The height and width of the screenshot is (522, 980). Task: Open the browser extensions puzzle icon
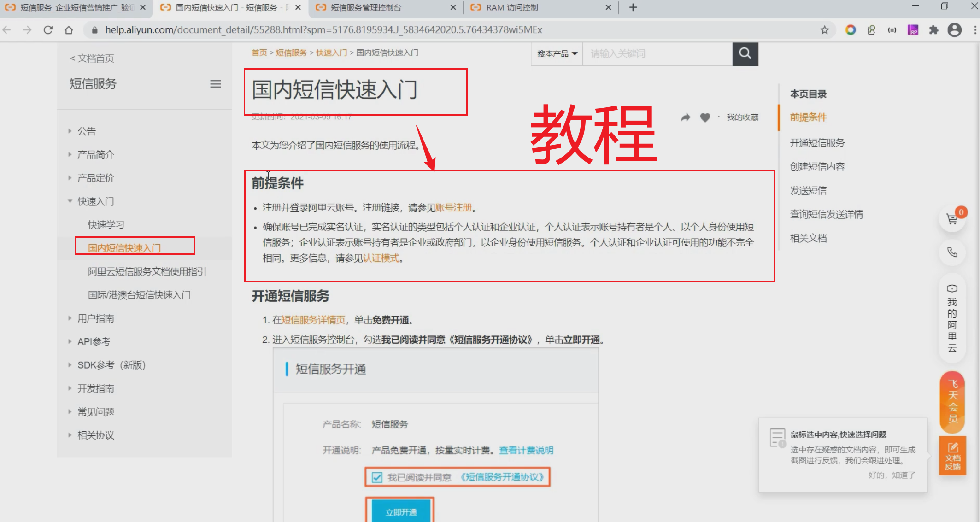[933, 30]
